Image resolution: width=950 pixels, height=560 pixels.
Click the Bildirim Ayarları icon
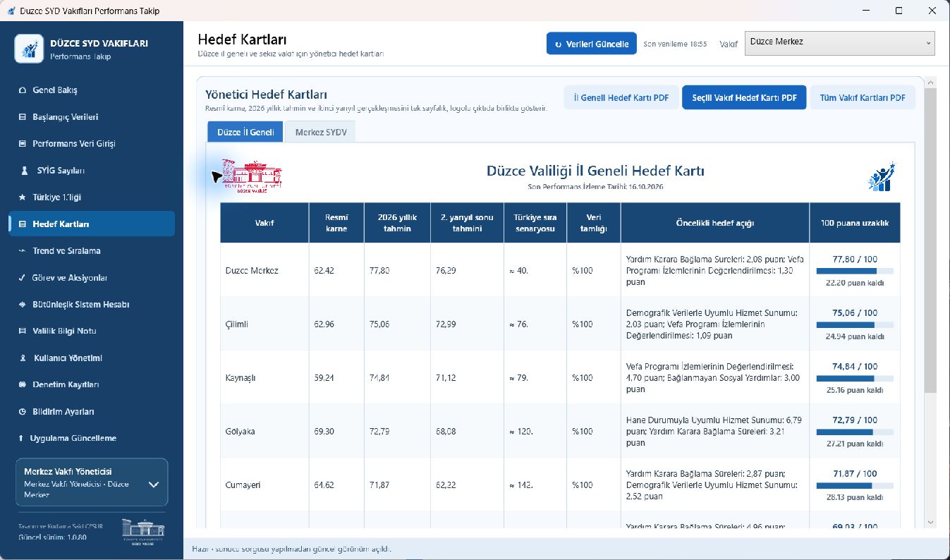22,412
